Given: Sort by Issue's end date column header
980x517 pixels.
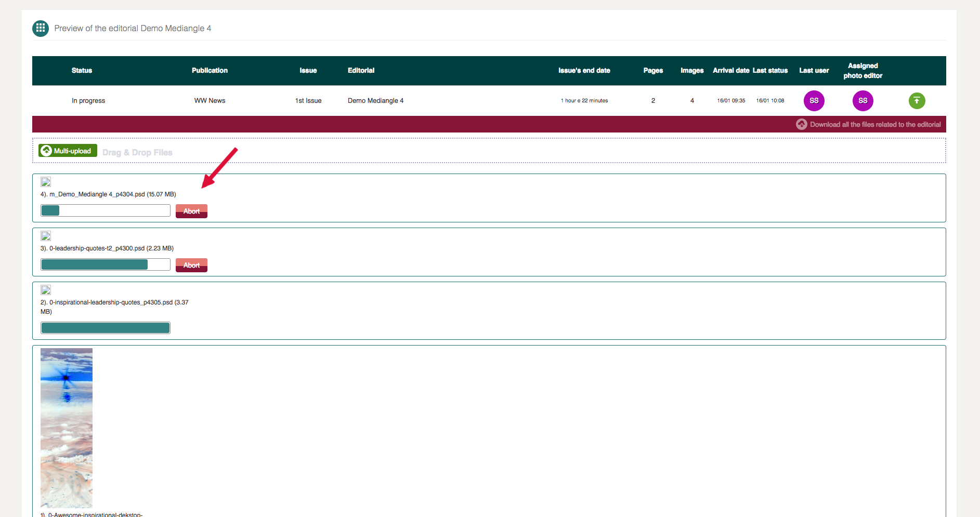Looking at the screenshot, I should tap(584, 71).
